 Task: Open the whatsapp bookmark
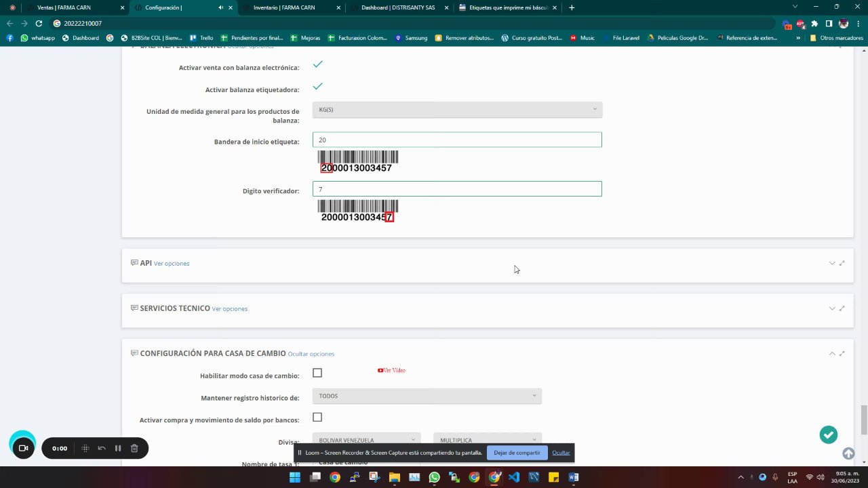(x=38, y=38)
